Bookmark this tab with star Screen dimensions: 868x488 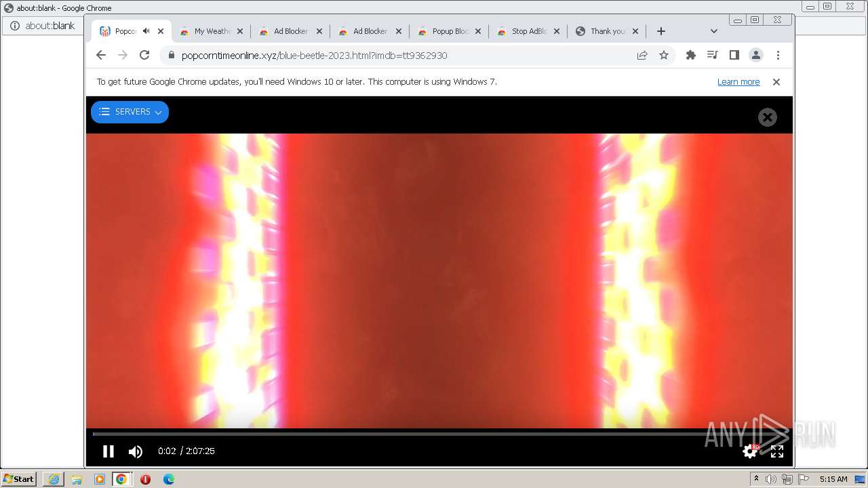pyautogui.click(x=664, y=56)
